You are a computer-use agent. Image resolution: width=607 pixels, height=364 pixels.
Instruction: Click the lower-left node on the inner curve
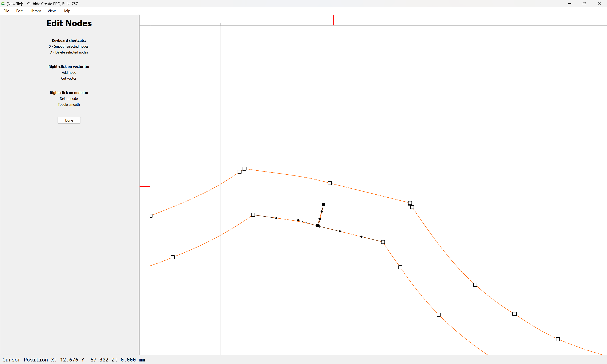click(173, 257)
